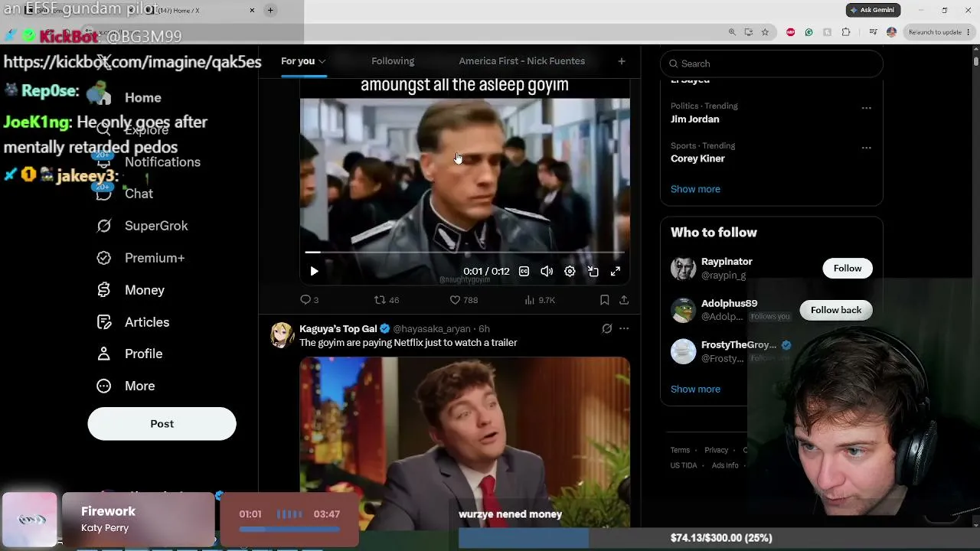Viewport: 980px width, 551px height.
Task: Repost the post with 46 reposts
Action: (386, 300)
